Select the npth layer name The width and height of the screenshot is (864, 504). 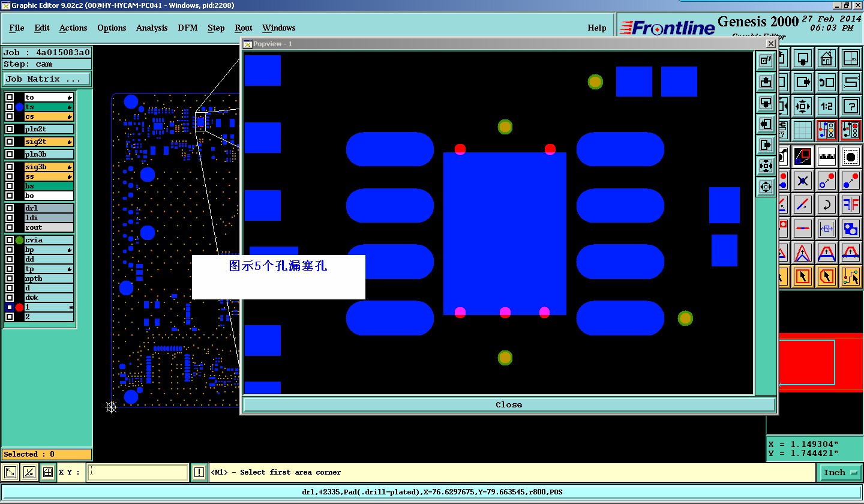pyautogui.click(x=49, y=278)
